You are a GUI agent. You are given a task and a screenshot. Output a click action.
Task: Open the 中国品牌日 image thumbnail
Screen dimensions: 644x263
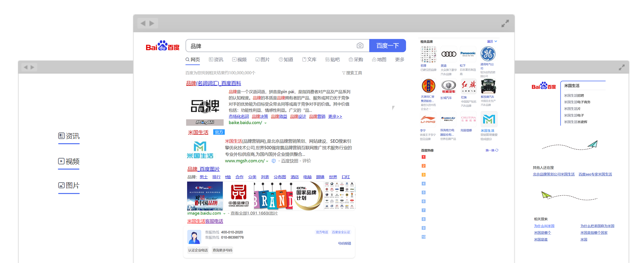click(238, 196)
